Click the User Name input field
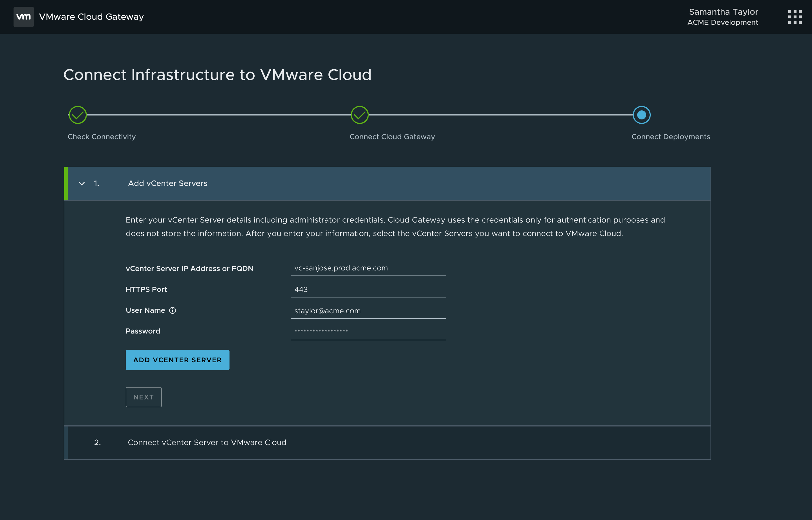This screenshot has width=812, height=520. pos(368,311)
